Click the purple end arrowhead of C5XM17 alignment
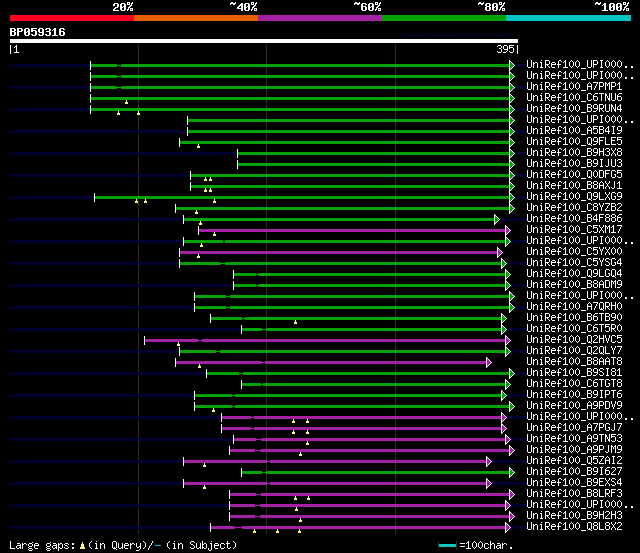The image size is (640, 553). (x=508, y=231)
